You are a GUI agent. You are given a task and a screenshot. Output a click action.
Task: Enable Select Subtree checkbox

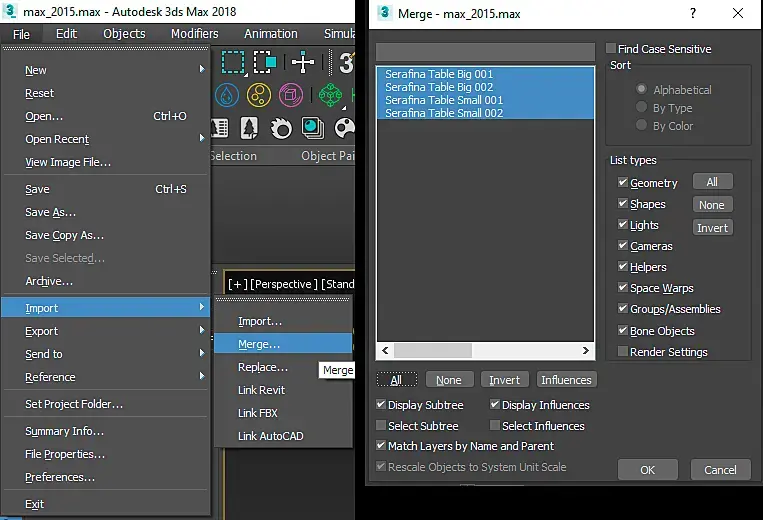pyautogui.click(x=381, y=425)
